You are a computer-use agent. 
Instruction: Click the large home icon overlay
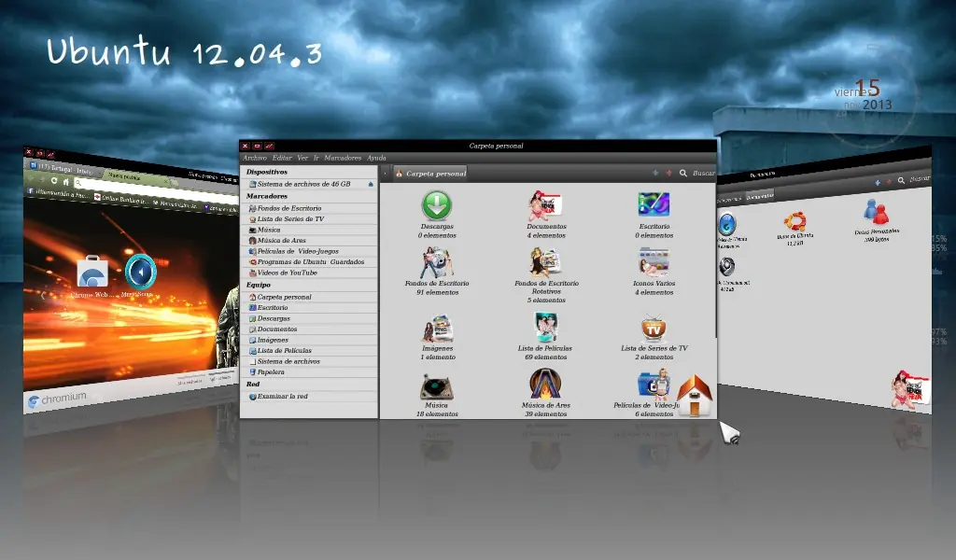(695, 396)
